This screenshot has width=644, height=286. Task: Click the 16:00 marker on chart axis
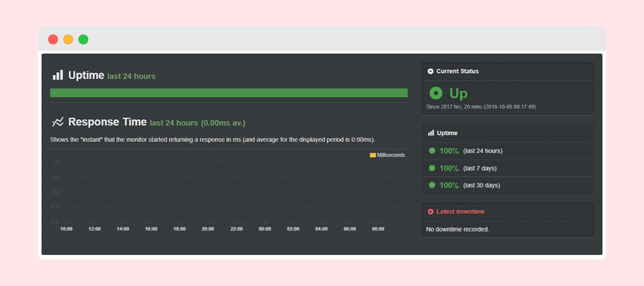[151, 229]
